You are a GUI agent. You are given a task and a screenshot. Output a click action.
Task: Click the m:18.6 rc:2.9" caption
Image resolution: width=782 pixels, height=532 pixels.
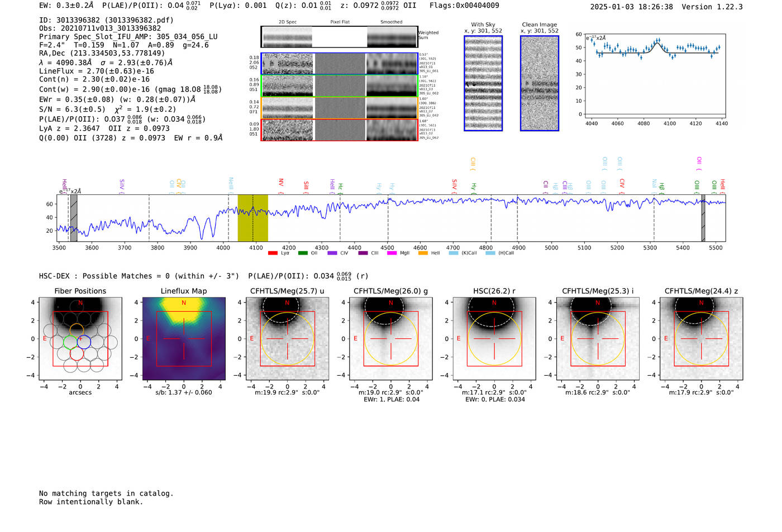(x=598, y=392)
